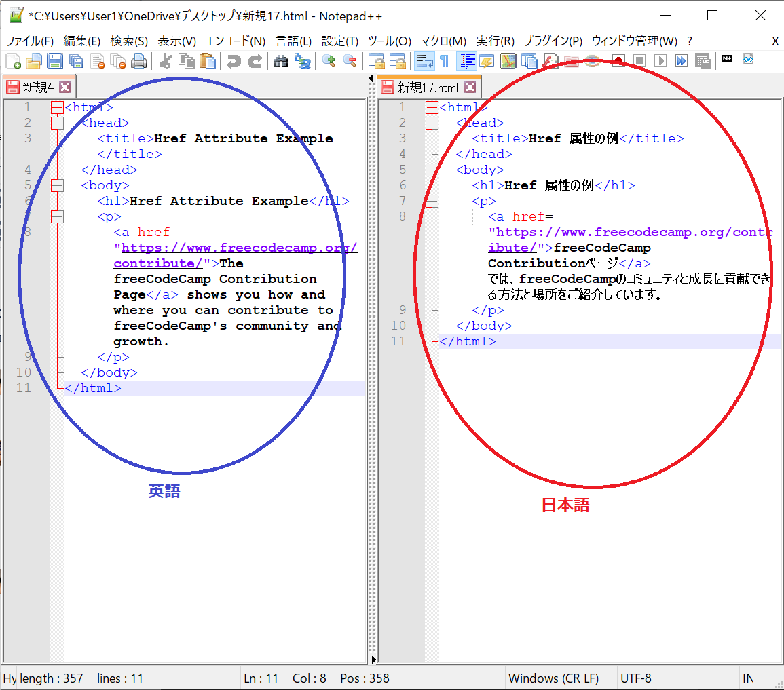Open the Find dialog via binoculars icon
Image resolution: width=784 pixels, height=690 pixels.
[281, 61]
